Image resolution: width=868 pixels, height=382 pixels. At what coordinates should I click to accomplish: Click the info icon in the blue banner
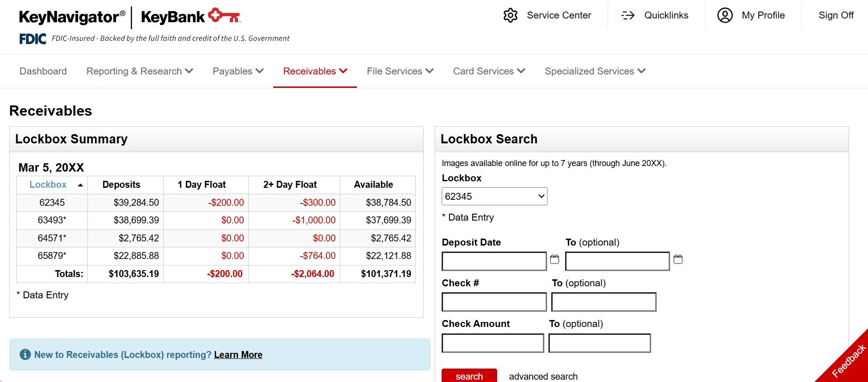[x=25, y=355]
